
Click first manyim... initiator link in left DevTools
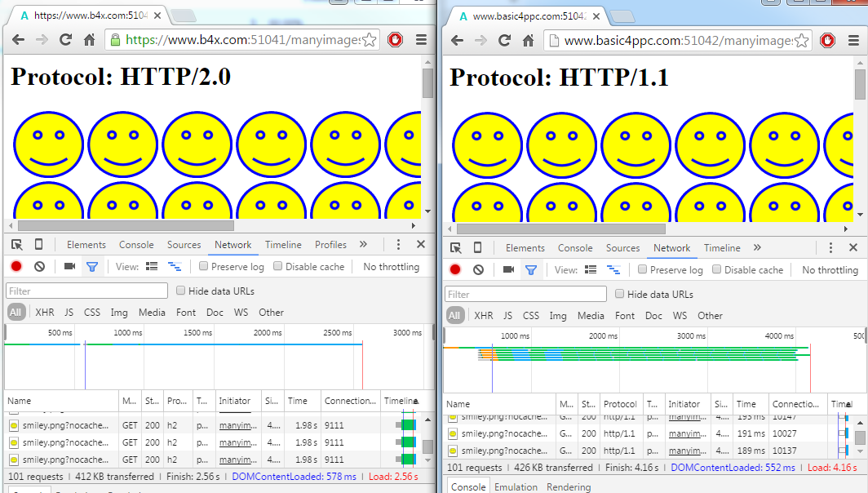(x=238, y=425)
